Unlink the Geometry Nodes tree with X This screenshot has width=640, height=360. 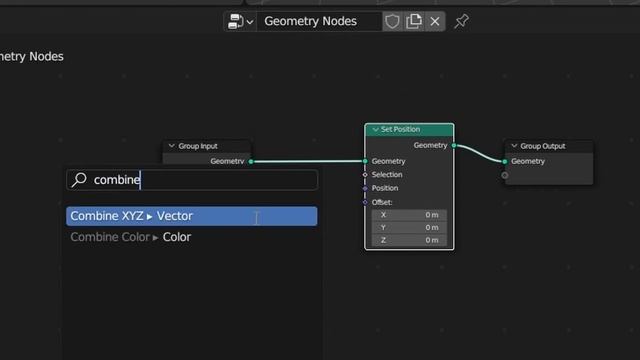tap(435, 21)
